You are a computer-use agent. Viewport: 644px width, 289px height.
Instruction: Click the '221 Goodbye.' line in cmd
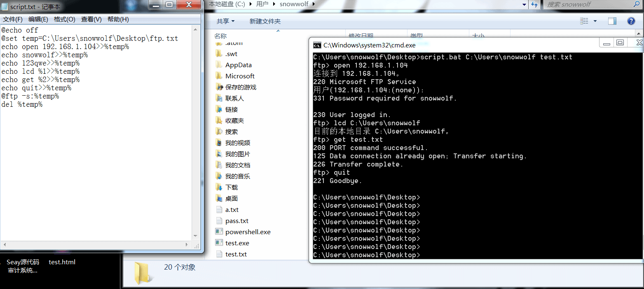point(337,181)
